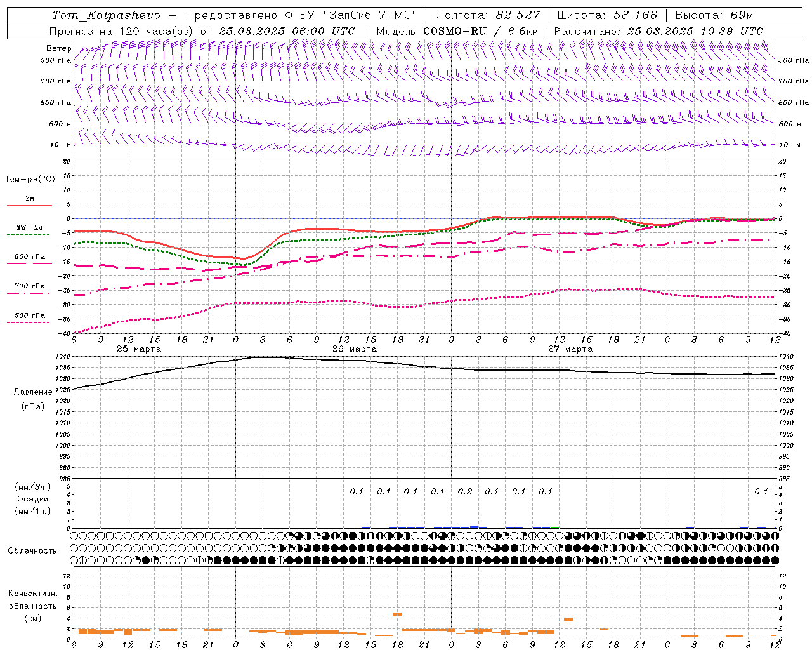The image size is (812, 650).
Task: Click the (гПа) unit label under Давление
Action: tap(33, 406)
